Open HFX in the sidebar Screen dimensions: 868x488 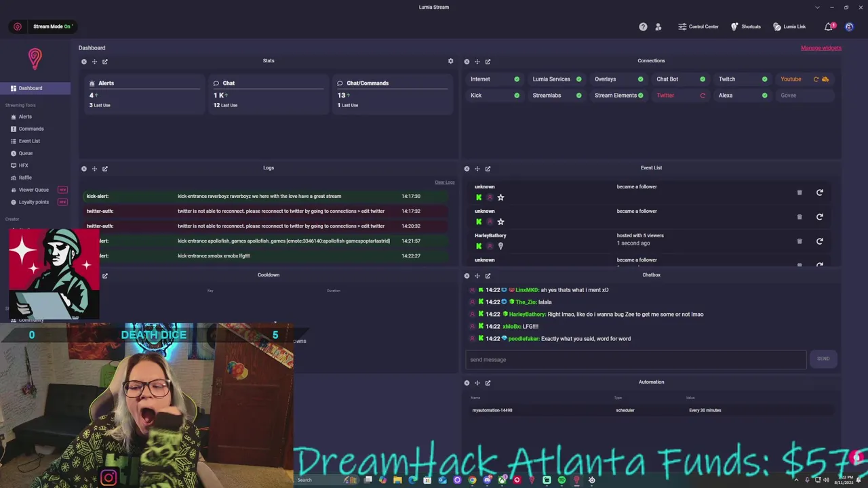coord(23,165)
